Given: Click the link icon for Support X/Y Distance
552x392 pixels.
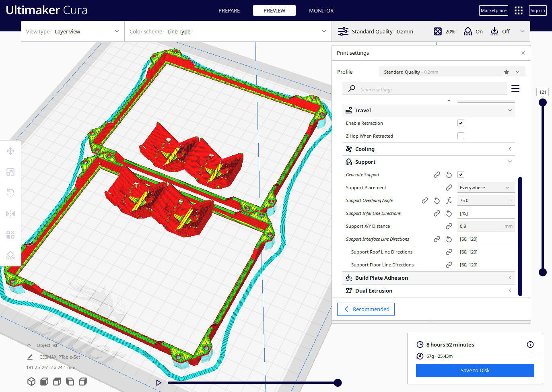Looking at the screenshot, I should [x=449, y=226].
